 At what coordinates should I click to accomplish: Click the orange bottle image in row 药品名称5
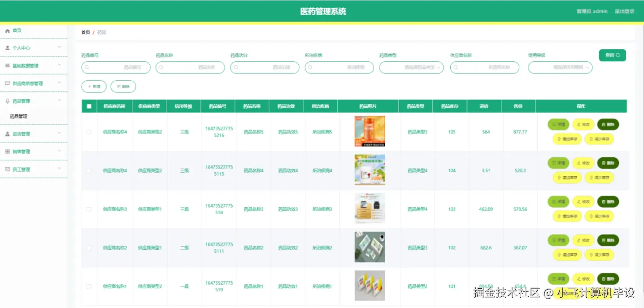tap(370, 131)
